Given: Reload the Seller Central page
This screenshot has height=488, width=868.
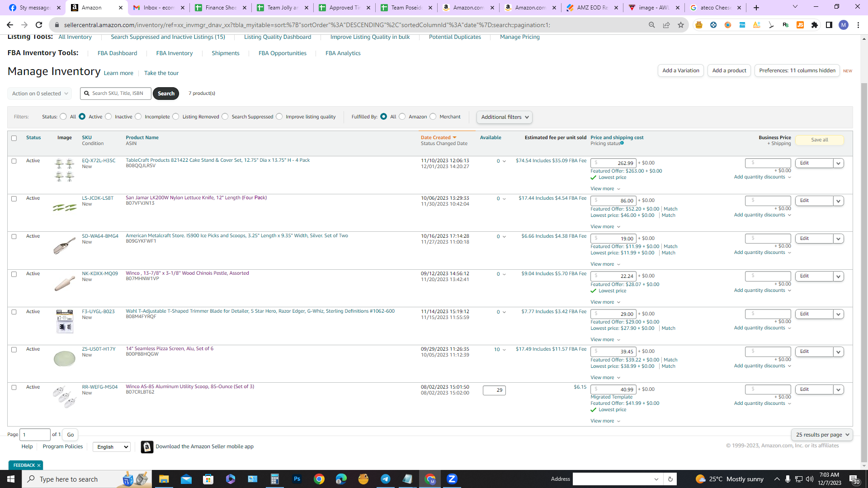Looking at the screenshot, I should click(39, 25).
